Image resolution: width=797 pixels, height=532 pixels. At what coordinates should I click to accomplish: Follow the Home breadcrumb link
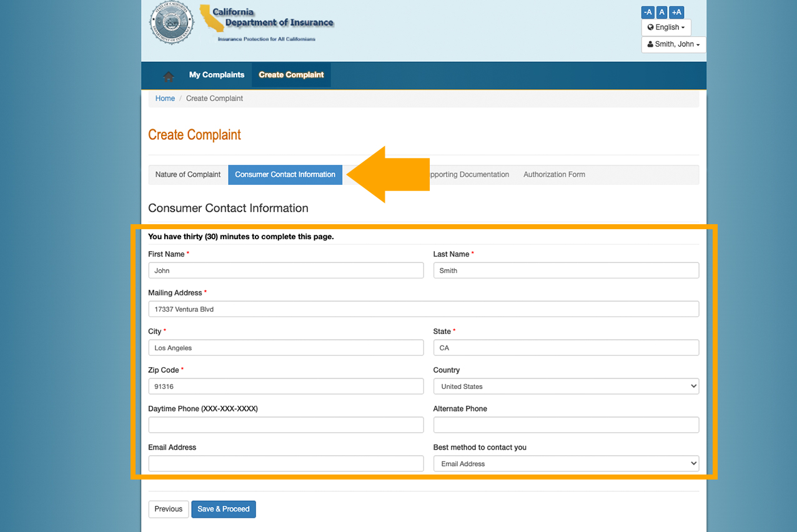point(165,99)
